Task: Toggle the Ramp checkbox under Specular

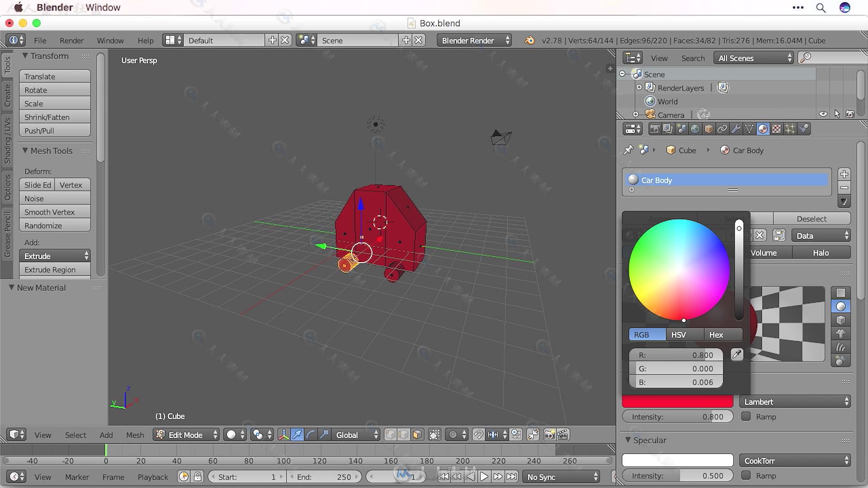Action: 746,475
